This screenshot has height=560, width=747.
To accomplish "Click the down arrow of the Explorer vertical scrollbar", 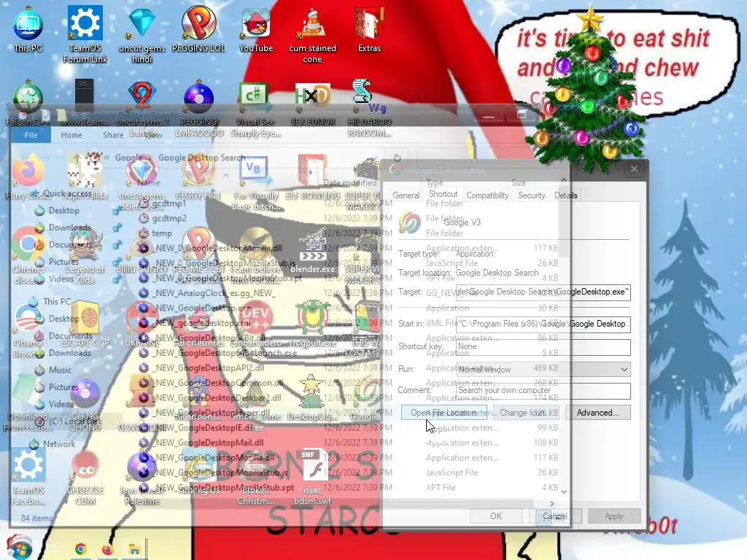I will 564,491.
